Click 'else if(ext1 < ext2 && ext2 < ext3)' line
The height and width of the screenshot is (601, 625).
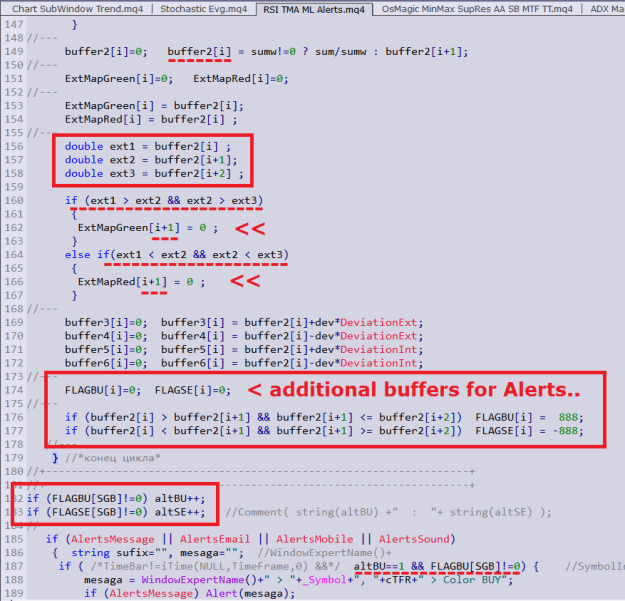click(x=177, y=255)
